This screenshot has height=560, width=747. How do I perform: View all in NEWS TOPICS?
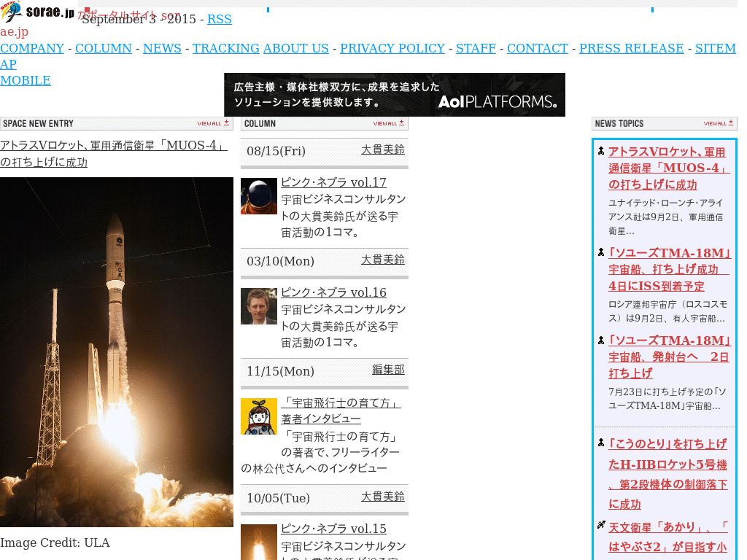coord(719,123)
